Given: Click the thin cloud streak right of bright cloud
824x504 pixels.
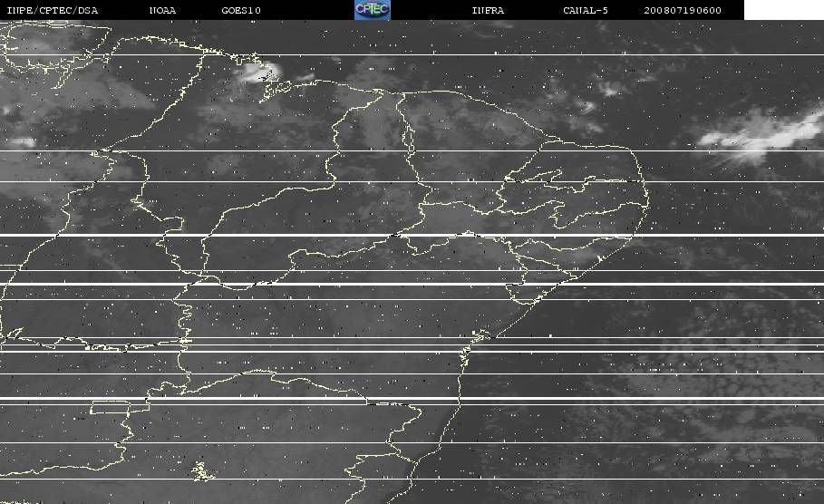Looking at the screenshot, I should tap(305, 77).
